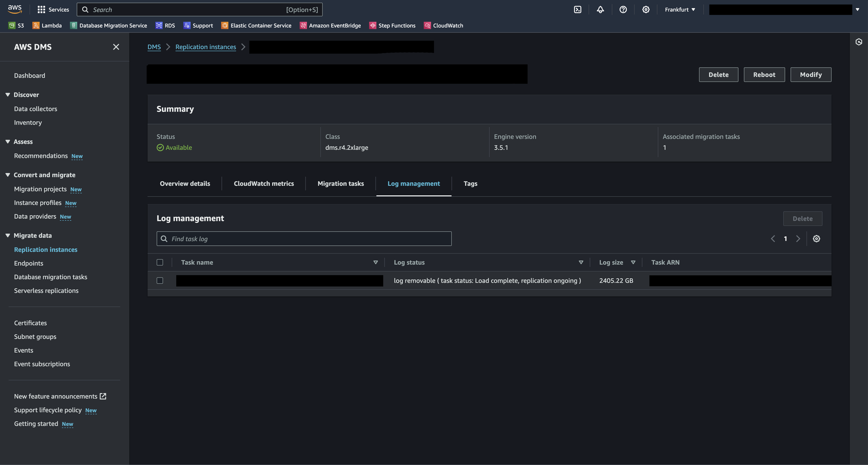The height and width of the screenshot is (465, 868).
Task: Open the CloudWatch bookmark
Action: point(444,26)
